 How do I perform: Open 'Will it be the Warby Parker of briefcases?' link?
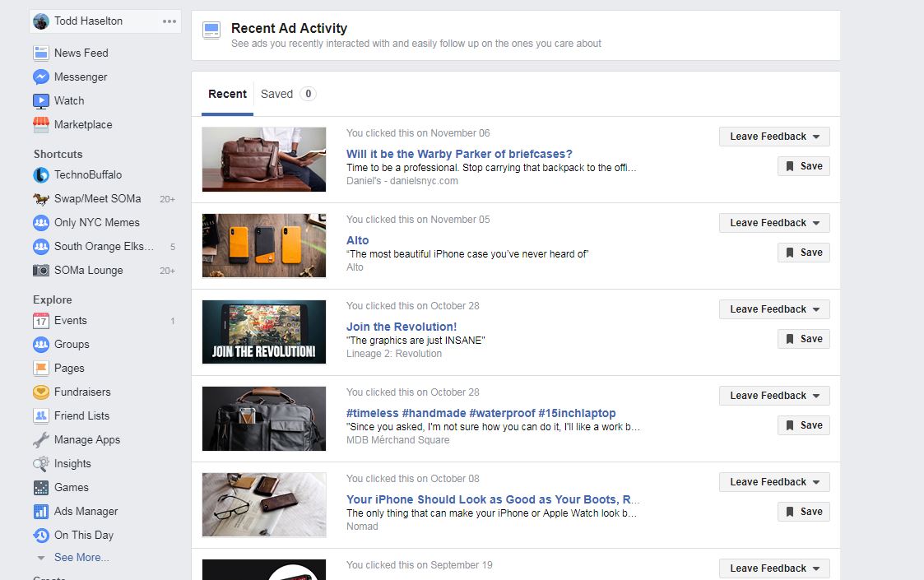[x=459, y=154]
